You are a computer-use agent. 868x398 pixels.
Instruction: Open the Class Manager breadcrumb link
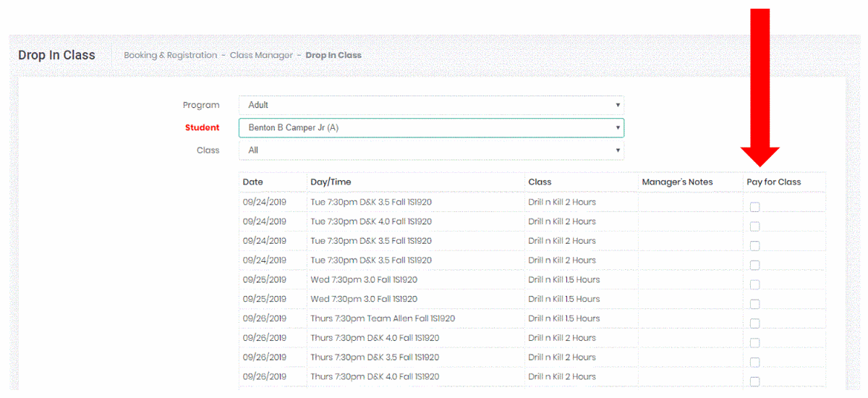click(261, 55)
